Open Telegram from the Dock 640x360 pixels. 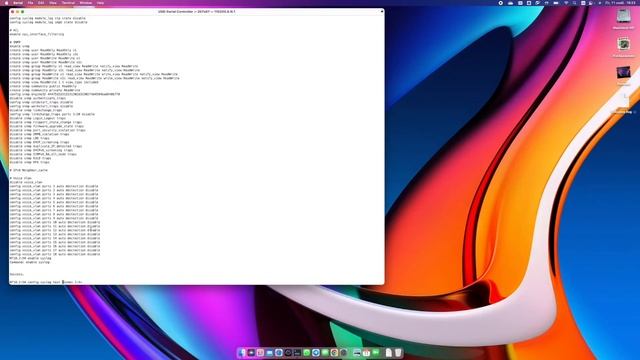coord(316,353)
